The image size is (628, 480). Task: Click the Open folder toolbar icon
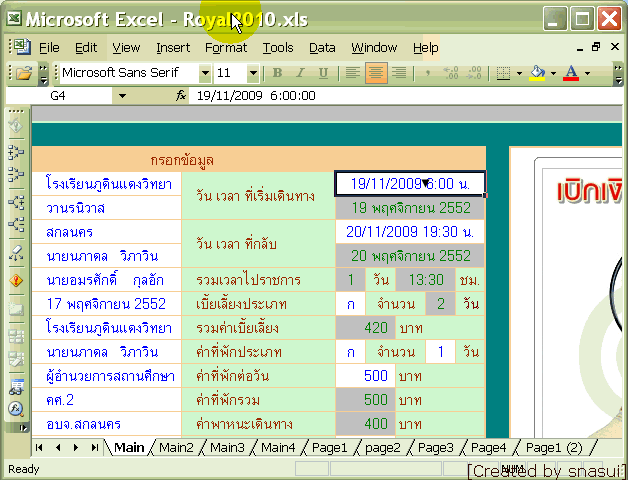[22, 73]
